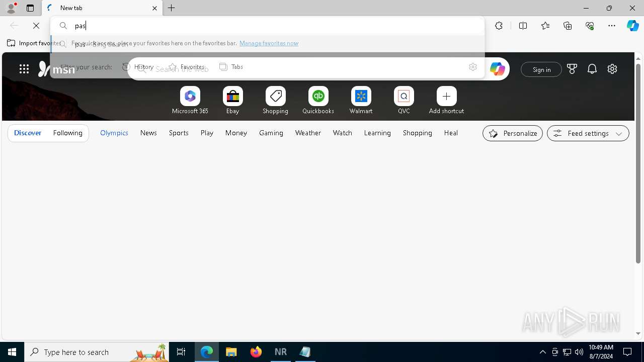Open the volume control in tray

579,352
